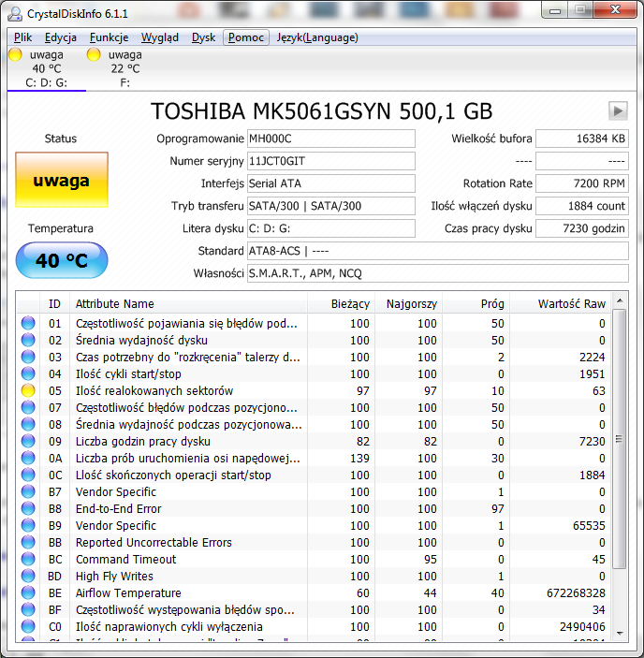The height and width of the screenshot is (658, 644).
Task: Click the Wartość Raw column header
Action: tap(560, 304)
